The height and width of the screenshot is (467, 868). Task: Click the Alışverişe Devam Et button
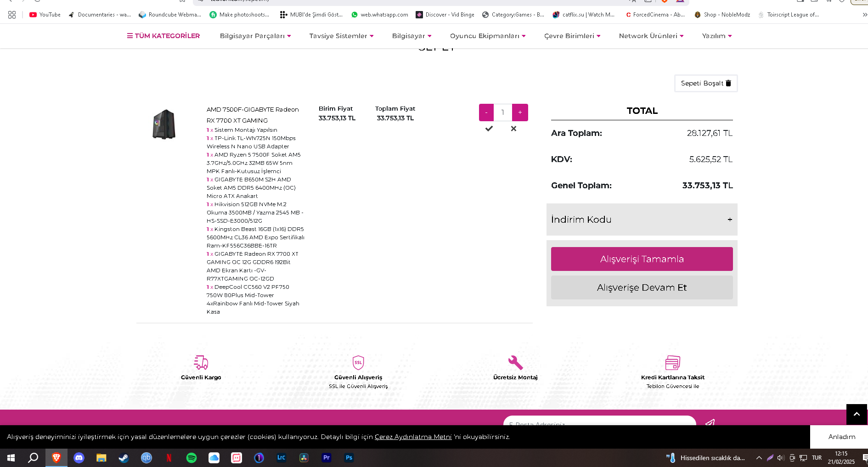(x=642, y=287)
